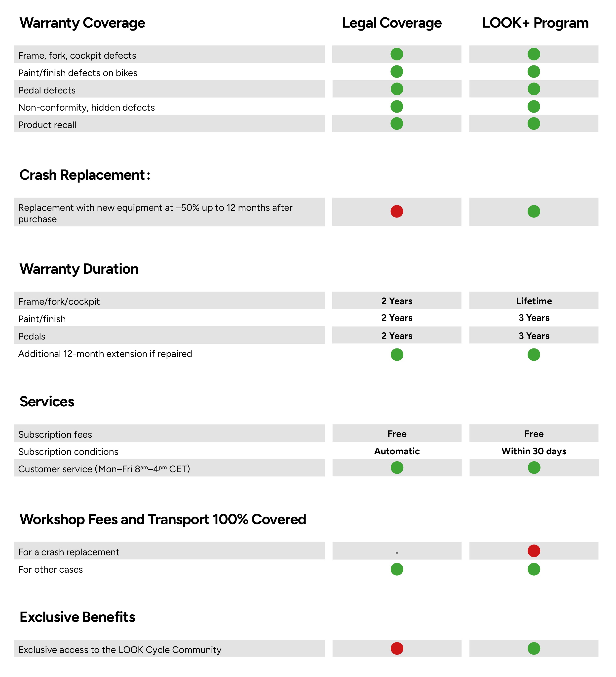Click Legal Coverage green dot for Customer service
The height and width of the screenshot is (677, 616).
pos(396,467)
